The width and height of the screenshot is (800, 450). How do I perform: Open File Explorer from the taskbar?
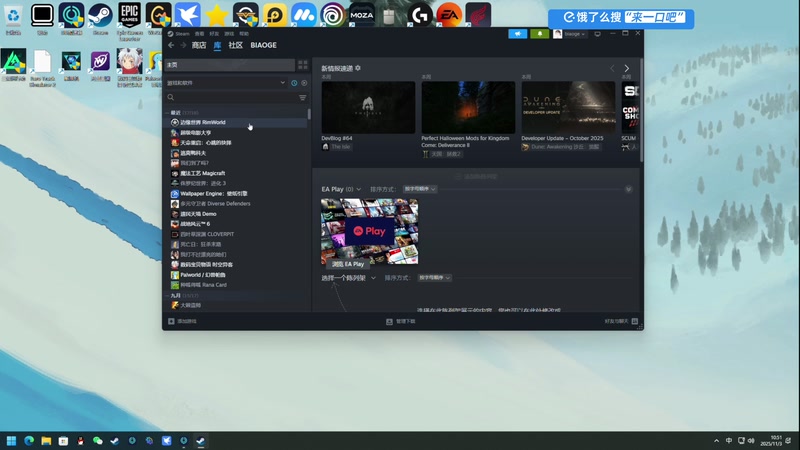tap(46, 441)
